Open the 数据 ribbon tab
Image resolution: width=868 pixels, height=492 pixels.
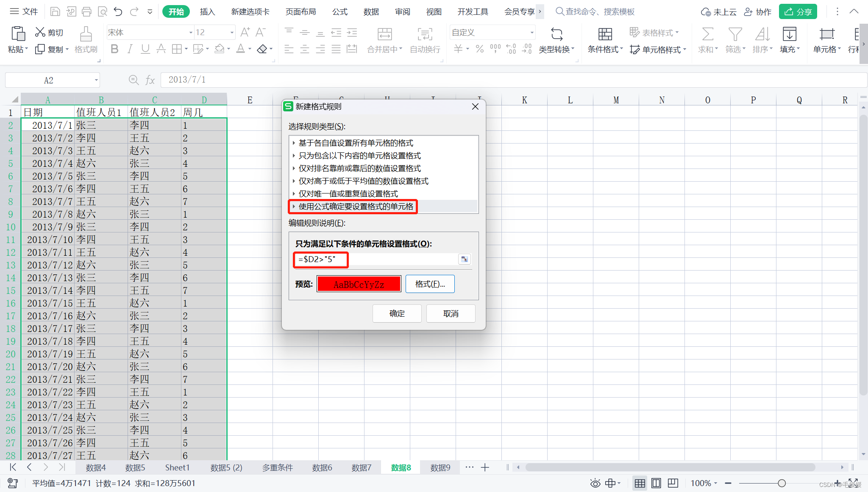click(371, 11)
